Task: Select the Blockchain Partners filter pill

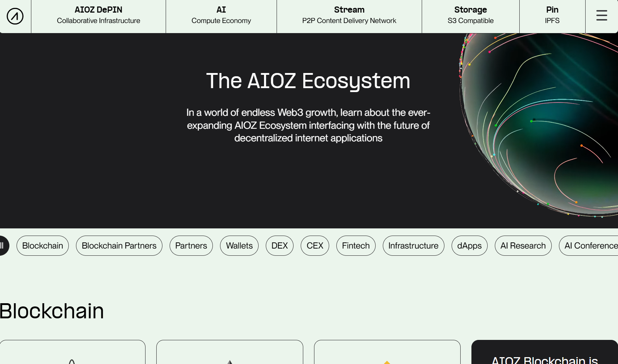Action: coord(119,246)
